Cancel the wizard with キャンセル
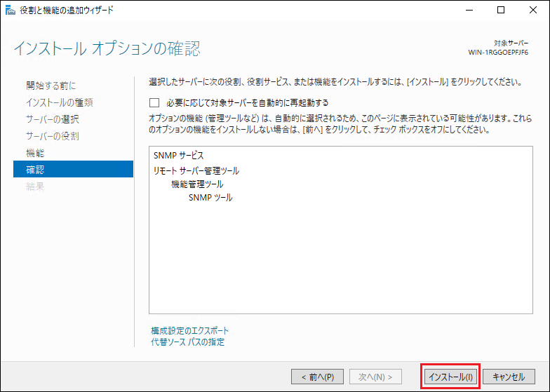 (509, 377)
